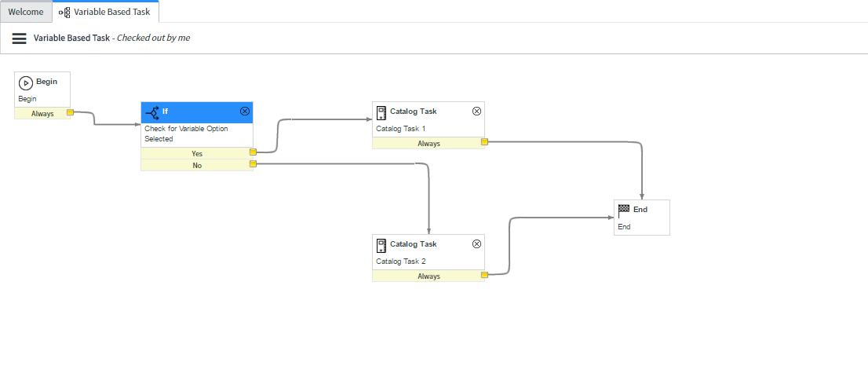Click Catalog Task 1 Always connector square

pos(484,143)
